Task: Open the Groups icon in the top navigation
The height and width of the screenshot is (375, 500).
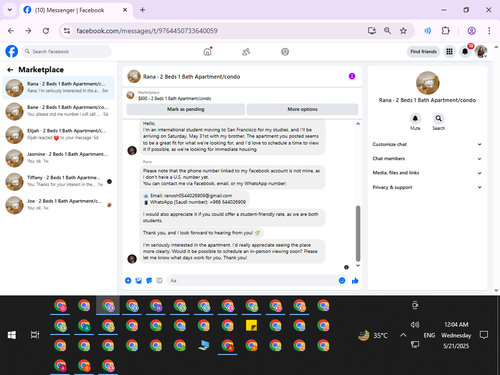Action: [x=285, y=52]
